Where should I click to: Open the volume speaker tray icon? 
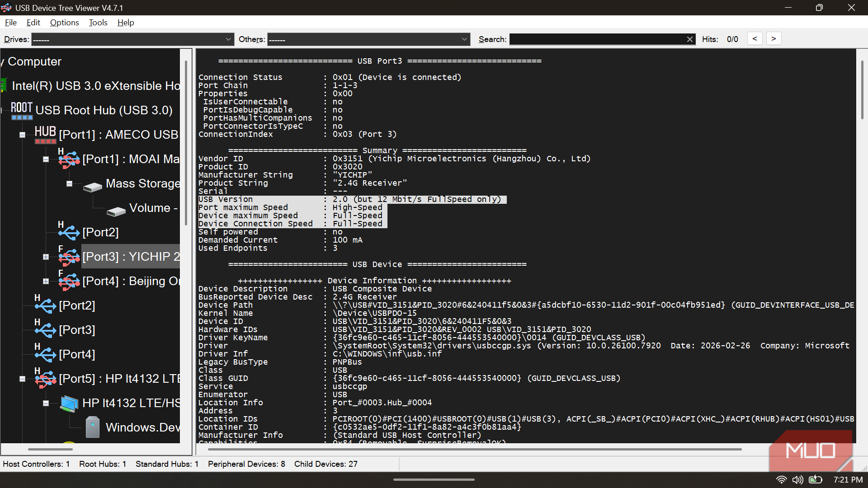(x=798, y=479)
